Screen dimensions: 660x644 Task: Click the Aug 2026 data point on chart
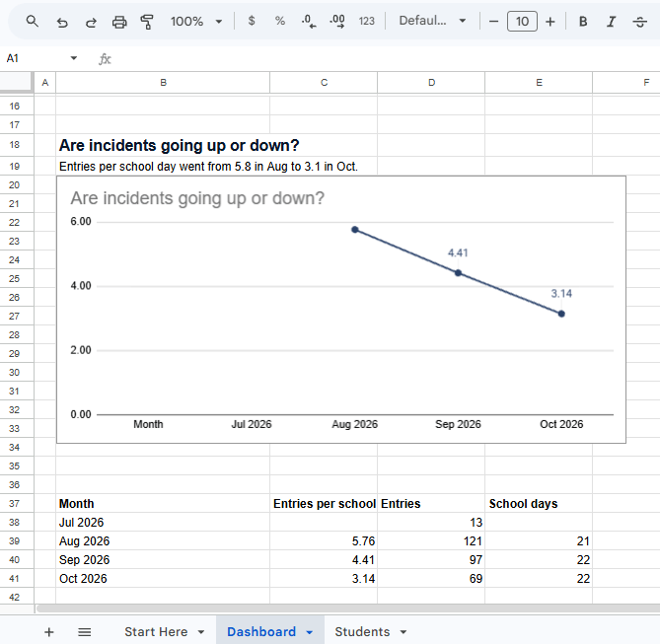coord(355,230)
